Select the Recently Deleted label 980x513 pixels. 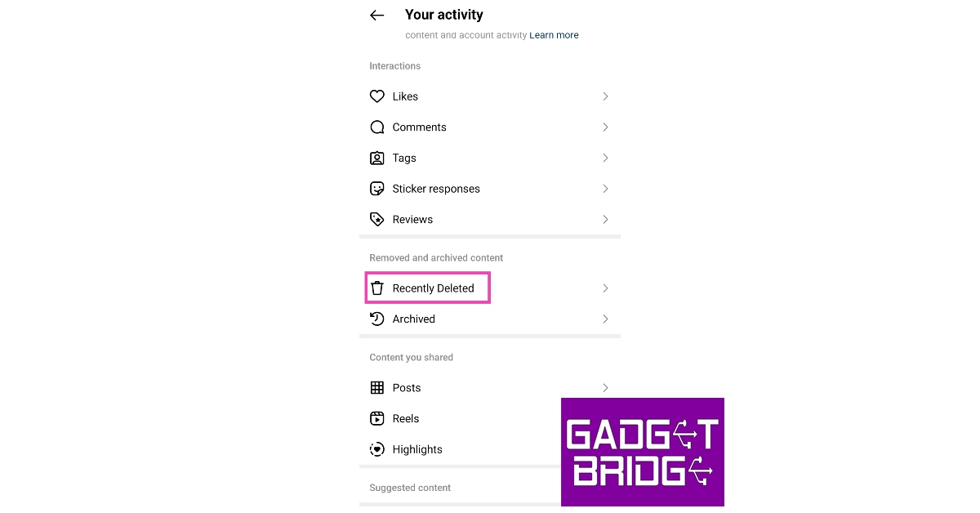[x=433, y=288]
